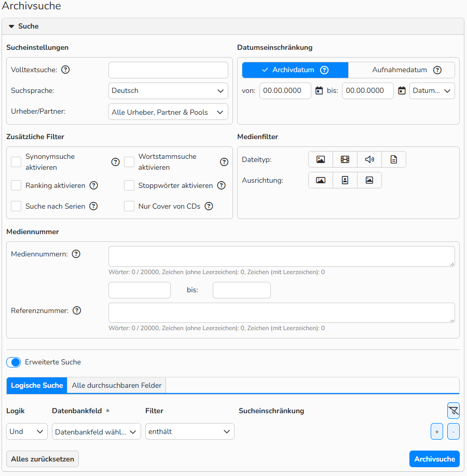Open calendar picker for bis date

click(402, 90)
